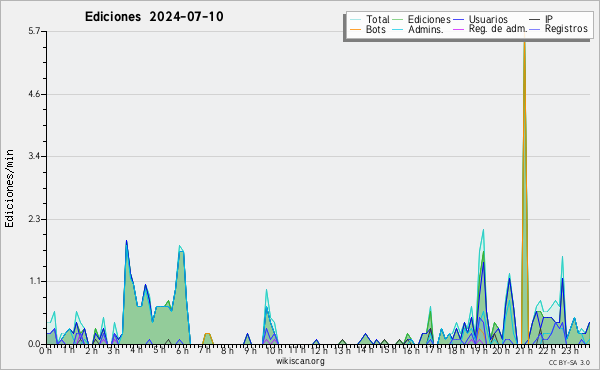Click the '23 h' x-axis label

click(570, 351)
